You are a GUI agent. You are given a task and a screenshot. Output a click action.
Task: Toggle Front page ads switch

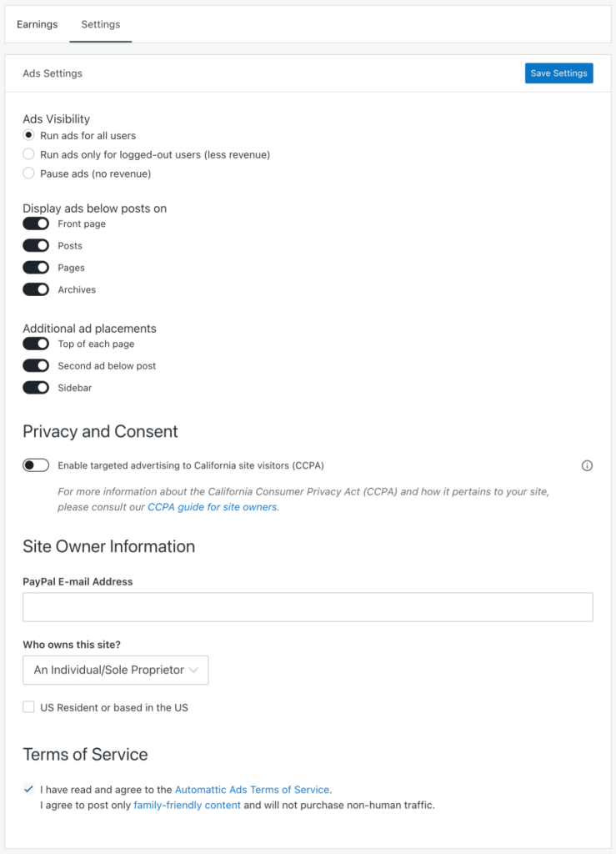point(36,224)
